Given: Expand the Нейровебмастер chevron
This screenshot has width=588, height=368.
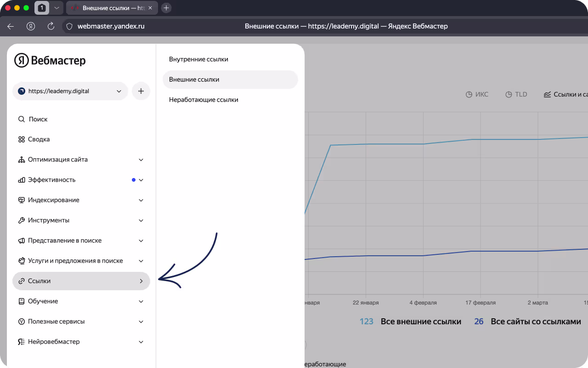Looking at the screenshot, I should 141,342.
